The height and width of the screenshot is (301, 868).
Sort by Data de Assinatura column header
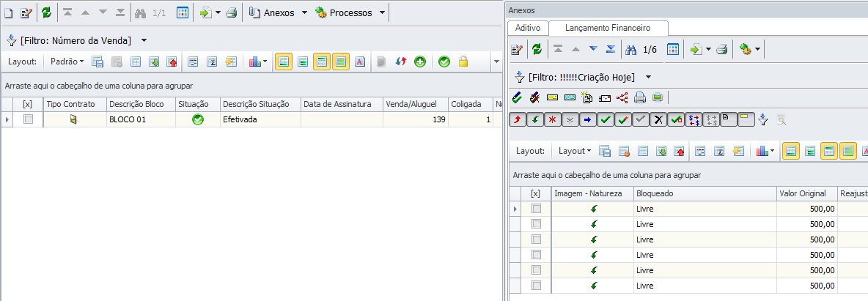pos(342,104)
